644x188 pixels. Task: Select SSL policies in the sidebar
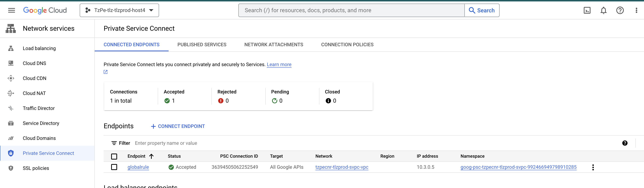tap(36, 168)
